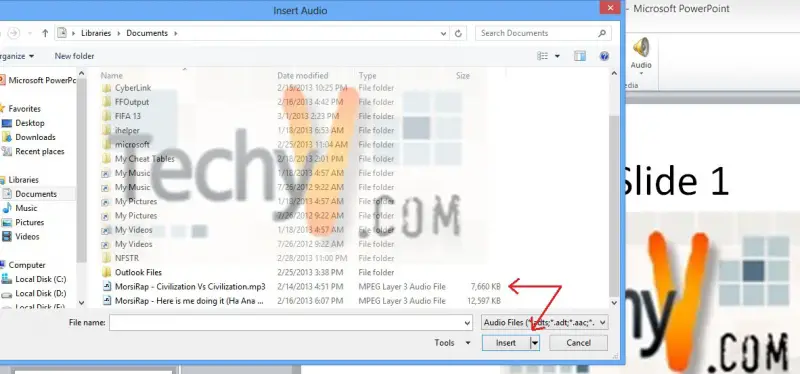Select MorsiRap - Here is me doing it file
The height and width of the screenshot is (374, 800).
189,301
